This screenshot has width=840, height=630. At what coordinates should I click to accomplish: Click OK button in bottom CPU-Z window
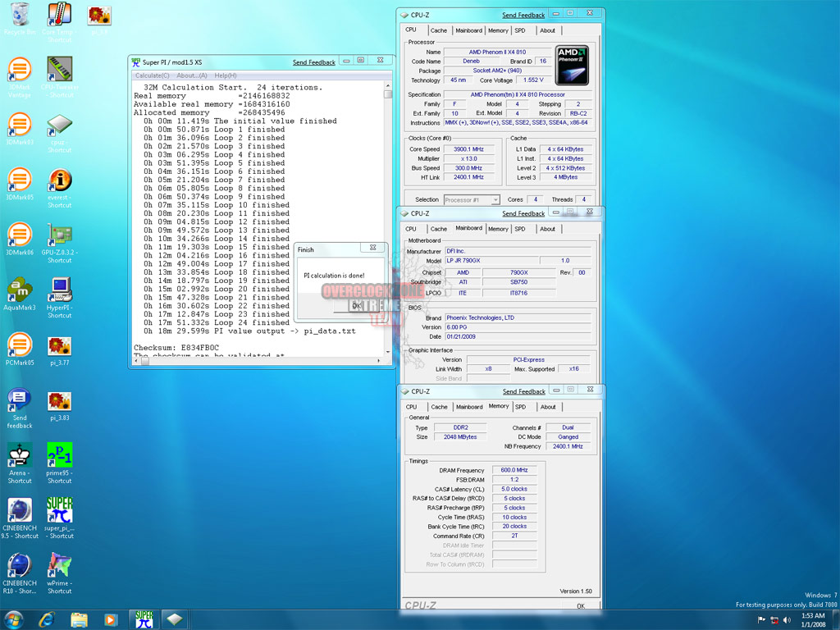(581, 606)
